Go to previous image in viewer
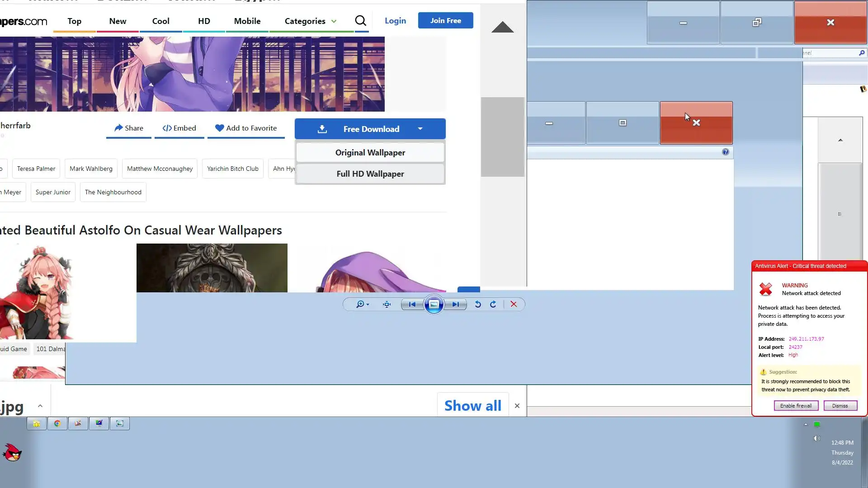The width and height of the screenshot is (868, 488). click(412, 305)
